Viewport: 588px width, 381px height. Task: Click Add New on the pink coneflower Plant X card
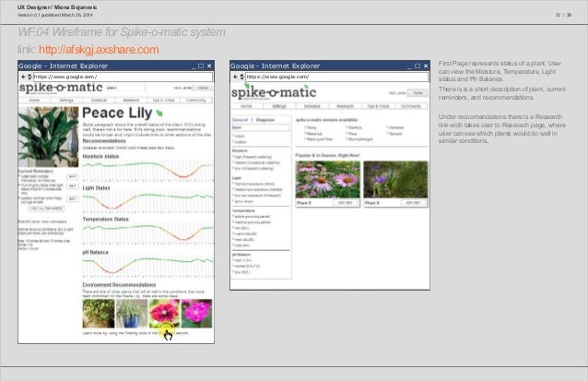[x=345, y=203]
